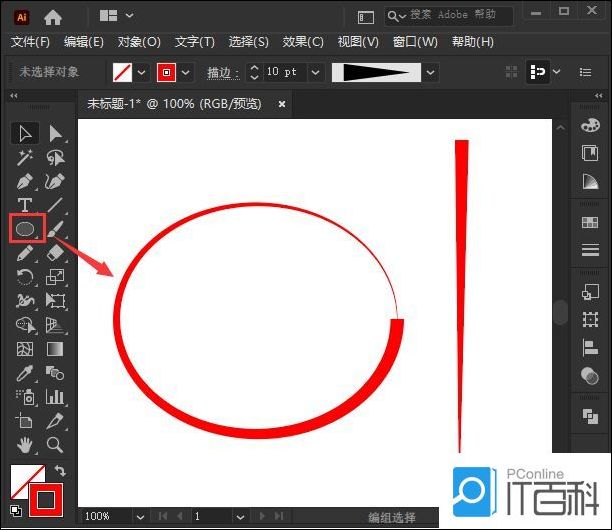The width and height of the screenshot is (612, 530).
Task: Close the 未标题-1 document tab
Action: pos(282,104)
